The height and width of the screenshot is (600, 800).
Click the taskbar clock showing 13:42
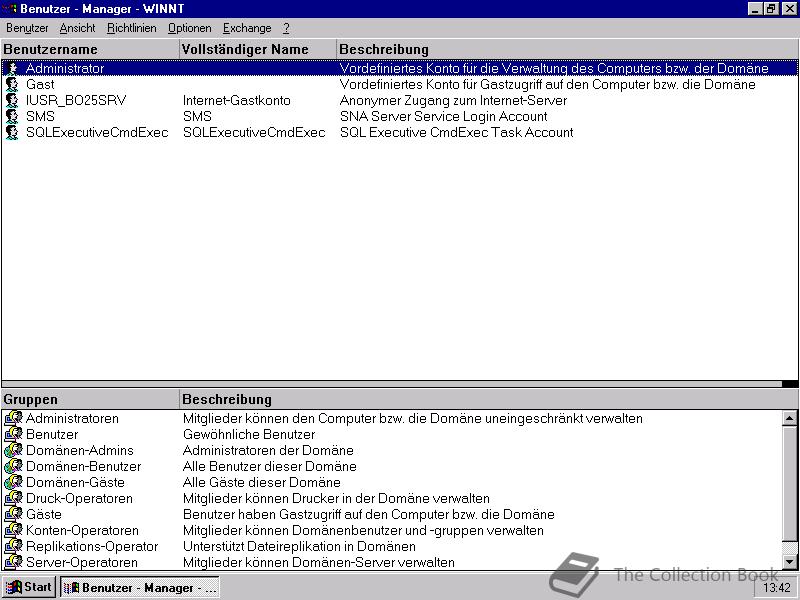pos(776,588)
